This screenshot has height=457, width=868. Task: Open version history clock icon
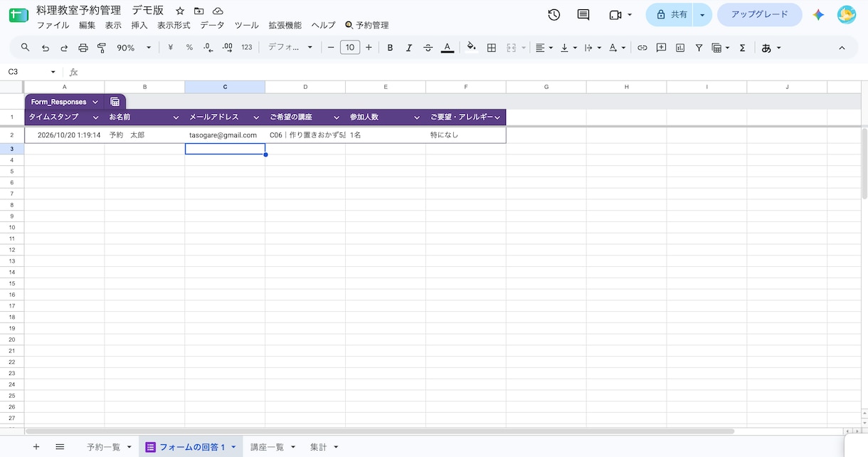pos(554,15)
